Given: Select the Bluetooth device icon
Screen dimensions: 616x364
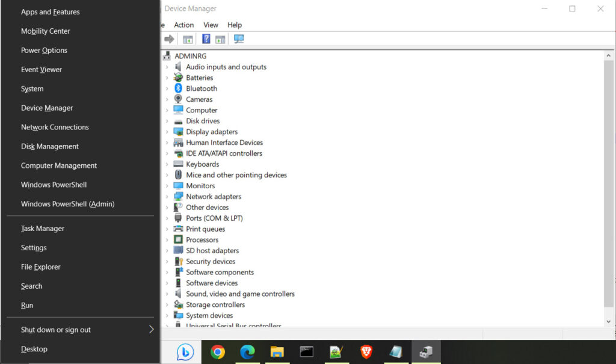Looking at the screenshot, I should click(178, 88).
